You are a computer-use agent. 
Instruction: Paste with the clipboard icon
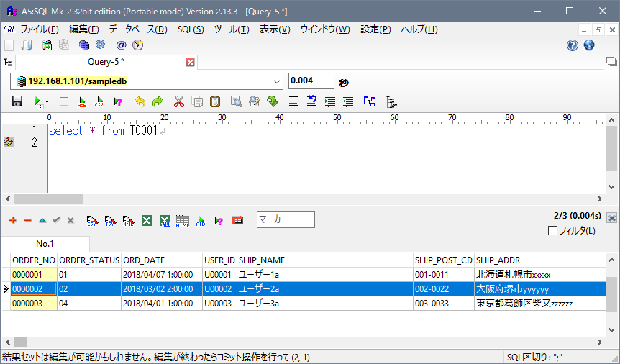215,101
